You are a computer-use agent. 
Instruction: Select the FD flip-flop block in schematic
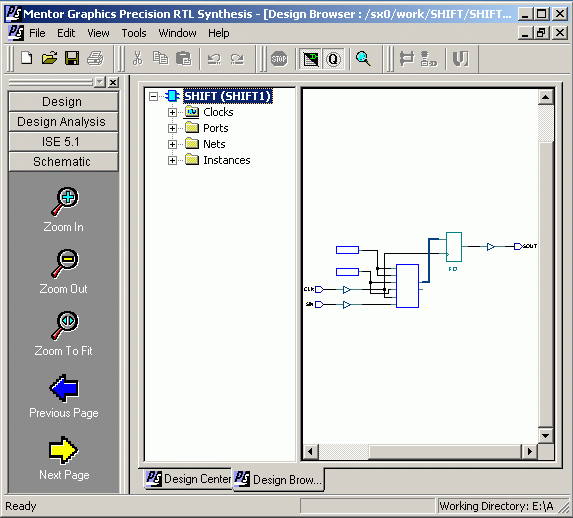click(x=454, y=247)
